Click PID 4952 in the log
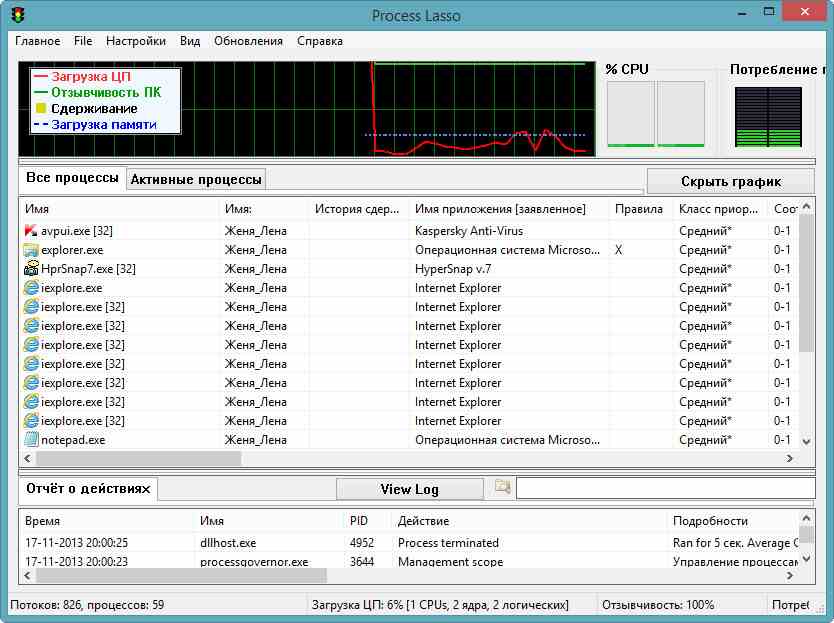The image size is (834, 623). (x=362, y=543)
